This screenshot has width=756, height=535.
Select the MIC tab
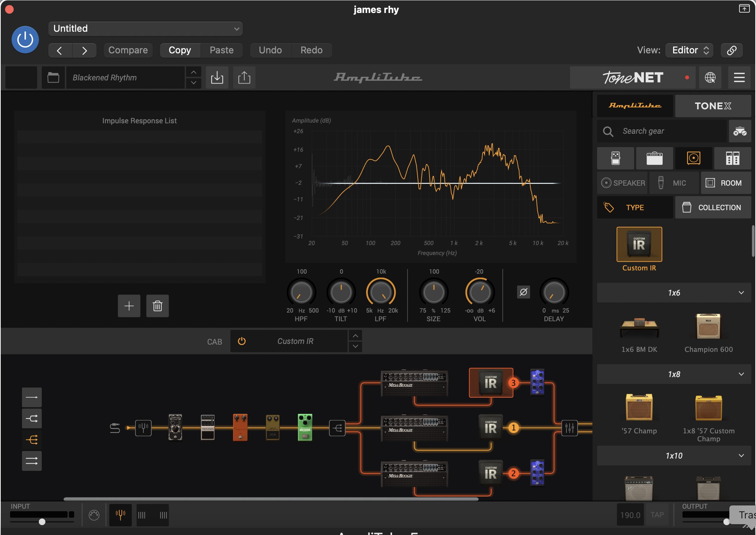coord(675,183)
